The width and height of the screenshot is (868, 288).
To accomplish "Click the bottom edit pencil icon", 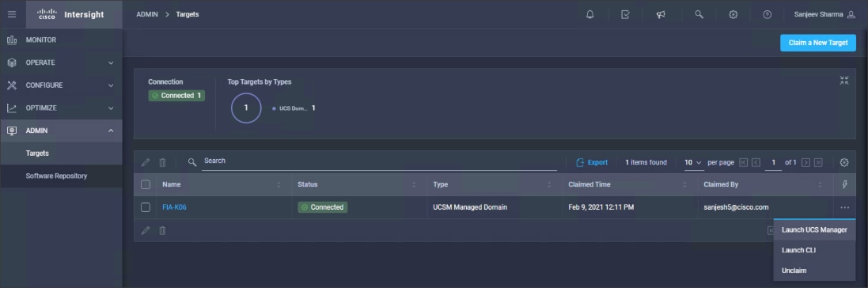I will (146, 230).
